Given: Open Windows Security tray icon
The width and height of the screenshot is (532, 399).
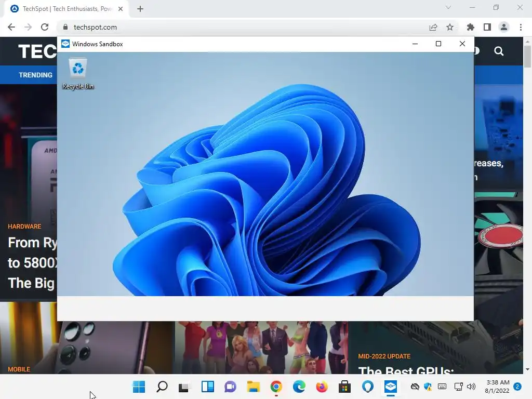Looking at the screenshot, I should [x=428, y=387].
